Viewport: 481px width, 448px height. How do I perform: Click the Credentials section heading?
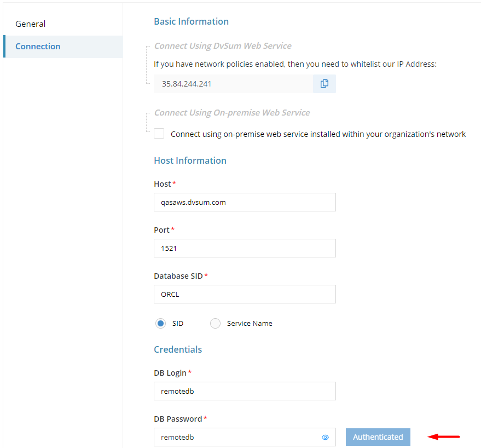[178, 349]
